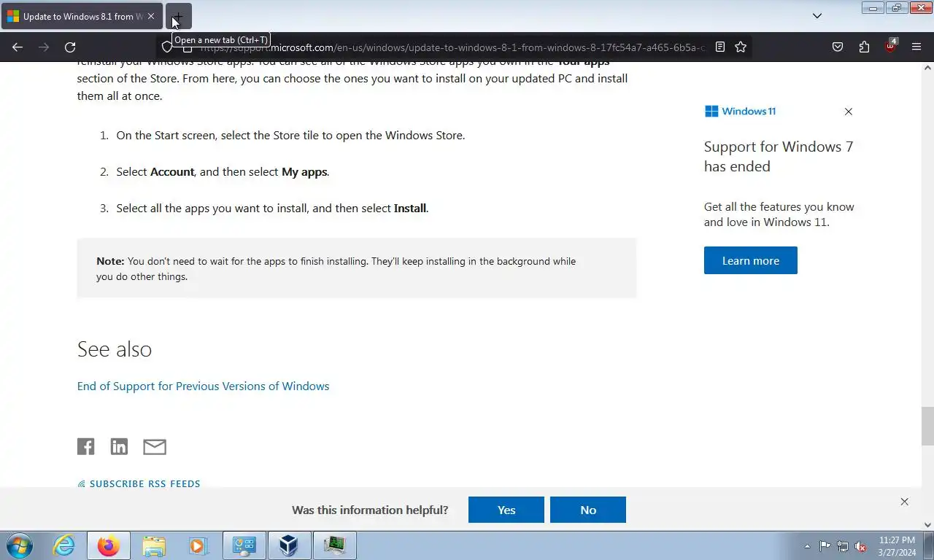Click the Learn more button
This screenshot has height=560, width=934.
[750, 260]
